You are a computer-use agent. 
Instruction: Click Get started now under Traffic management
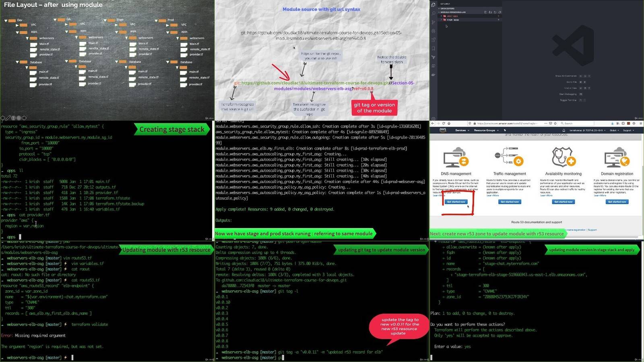click(x=510, y=202)
